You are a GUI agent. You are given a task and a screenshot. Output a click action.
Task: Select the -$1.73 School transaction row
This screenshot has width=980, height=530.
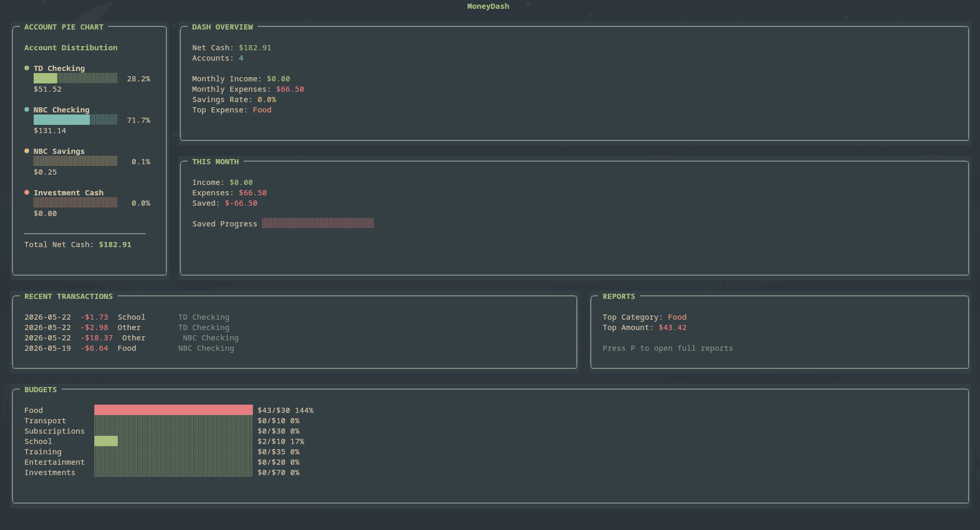[x=127, y=317]
